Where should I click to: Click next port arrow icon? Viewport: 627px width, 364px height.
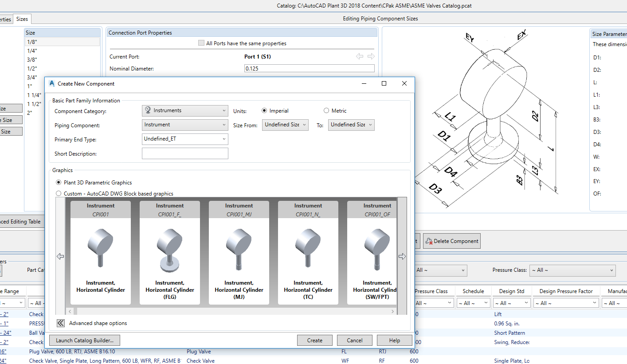371,56
